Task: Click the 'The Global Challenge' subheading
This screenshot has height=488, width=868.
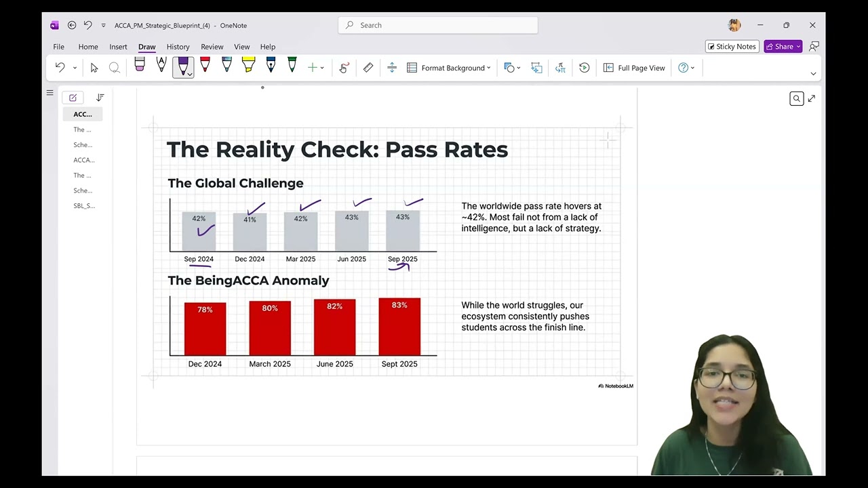Action: [x=235, y=183]
